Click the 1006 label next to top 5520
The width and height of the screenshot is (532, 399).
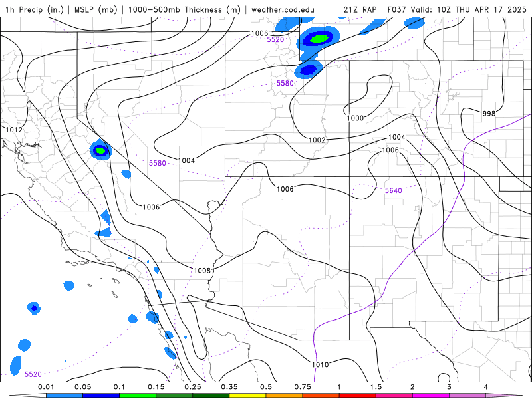click(x=259, y=33)
